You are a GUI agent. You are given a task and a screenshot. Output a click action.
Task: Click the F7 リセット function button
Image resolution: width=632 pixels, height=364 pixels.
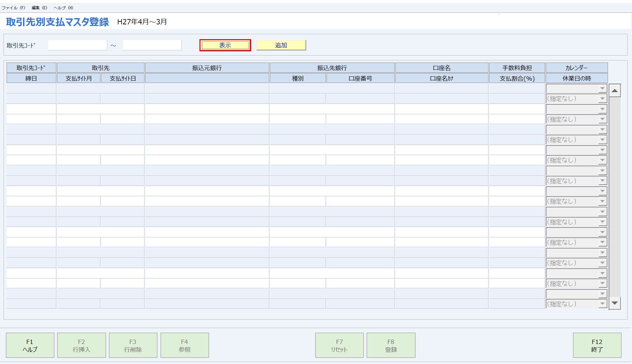point(339,345)
